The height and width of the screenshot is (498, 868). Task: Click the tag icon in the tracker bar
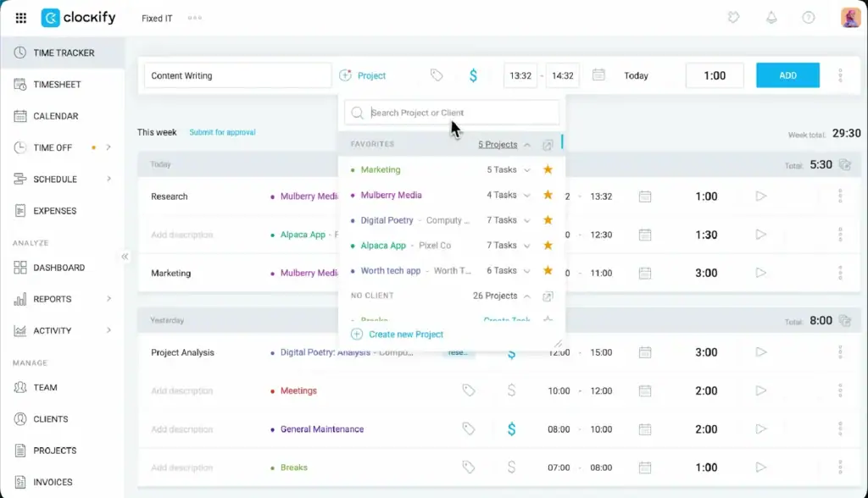tap(437, 75)
